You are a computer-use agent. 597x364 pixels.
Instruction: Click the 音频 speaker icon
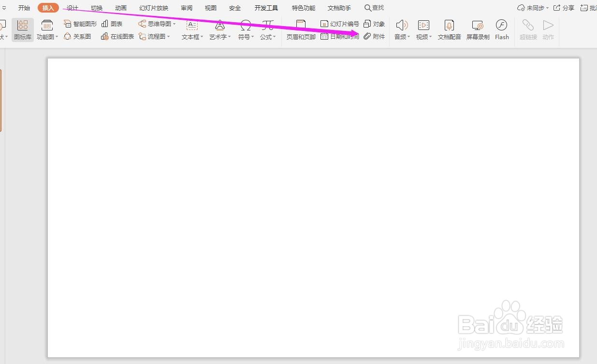402,25
